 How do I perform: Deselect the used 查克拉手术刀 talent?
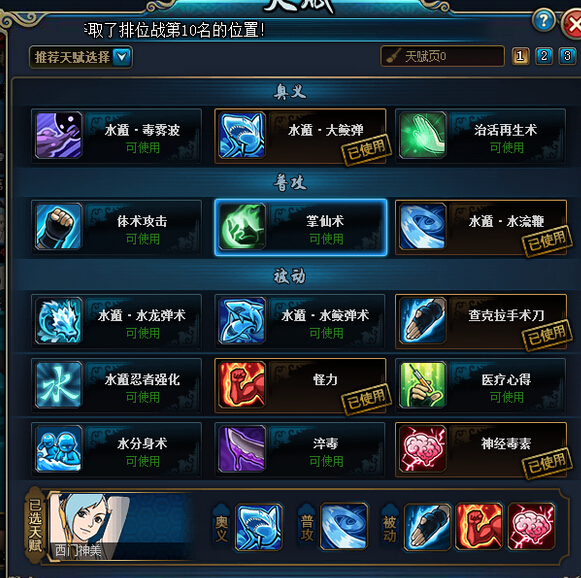click(481, 321)
